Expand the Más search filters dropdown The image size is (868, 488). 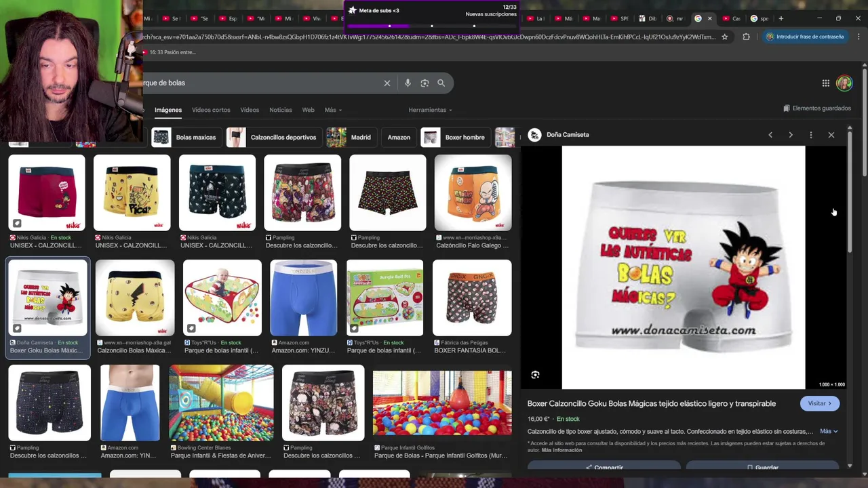pyautogui.click(x=333, y=110)
